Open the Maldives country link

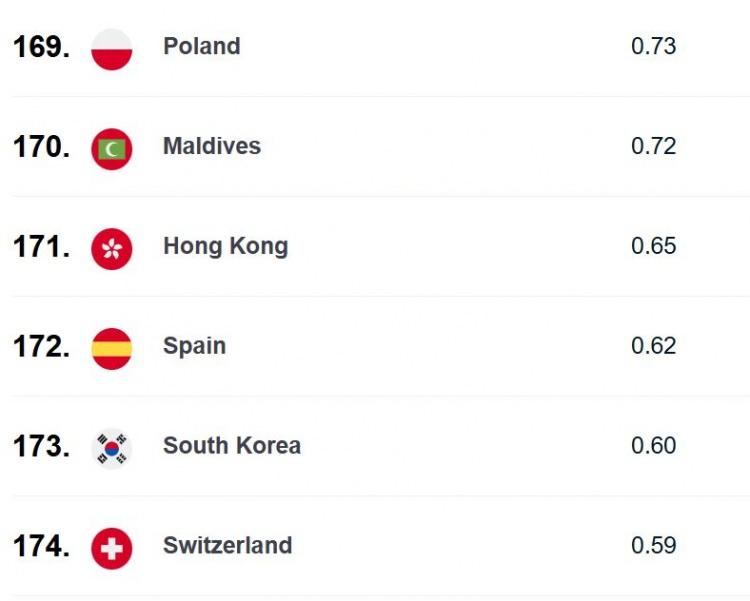(x=212, y=146)
